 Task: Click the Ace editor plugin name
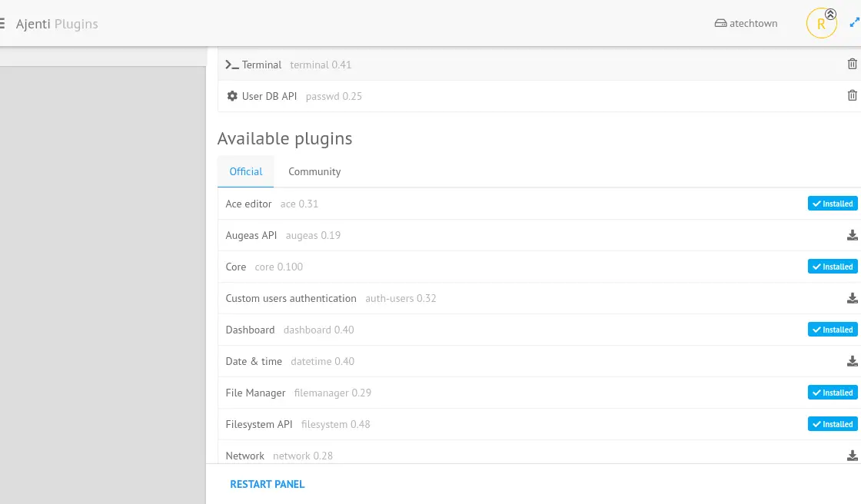pyautogui.click(x=249, y=204)
